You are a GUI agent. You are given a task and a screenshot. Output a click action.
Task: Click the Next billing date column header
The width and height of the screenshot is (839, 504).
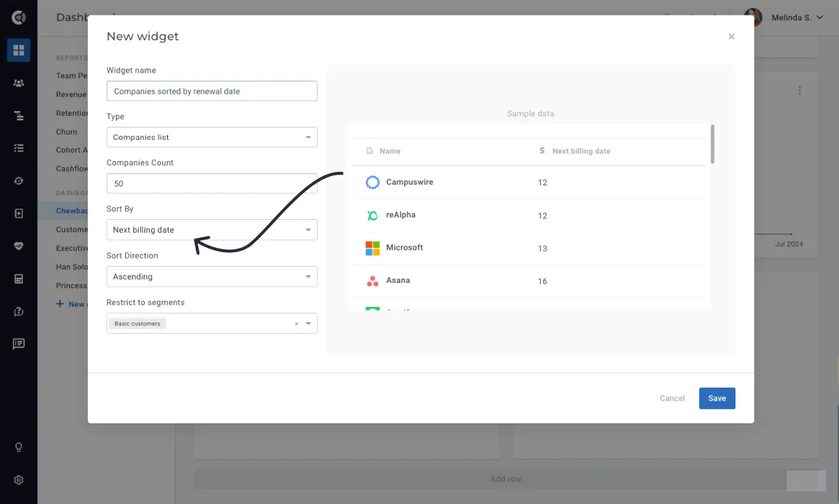click(x=581, y=151)
